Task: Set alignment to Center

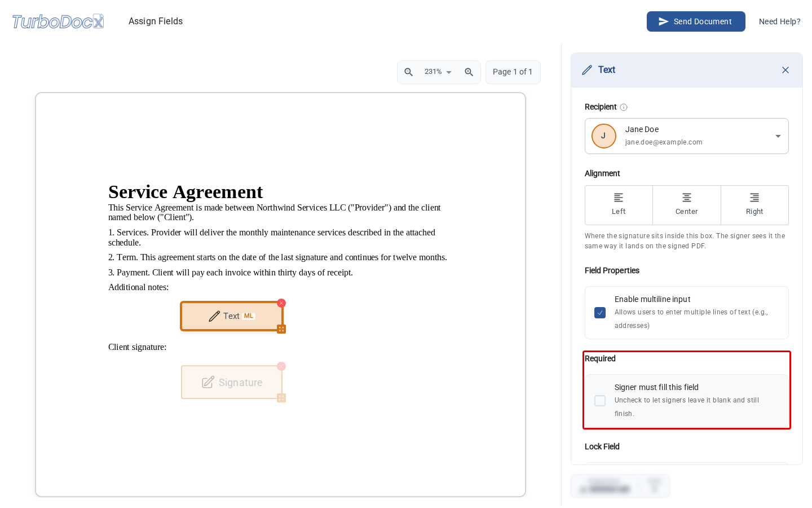Action: point(687,205)
